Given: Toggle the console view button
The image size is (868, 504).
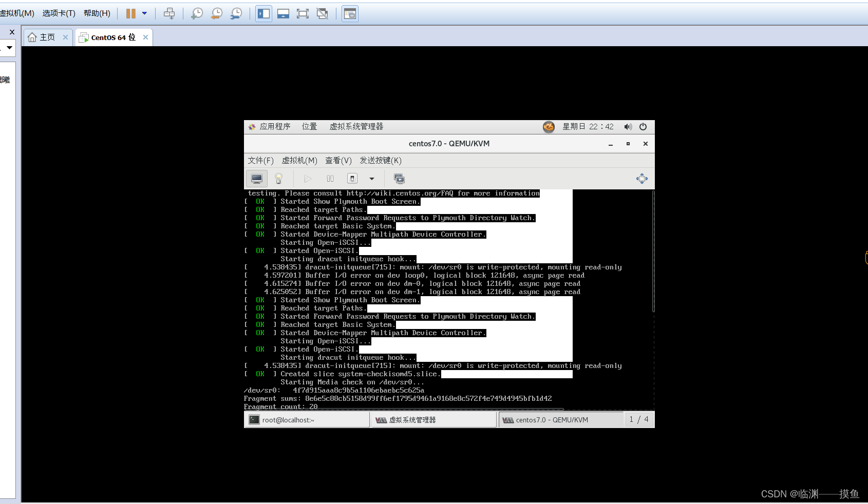Looking at the screenshot, I should tap(350, 13).
